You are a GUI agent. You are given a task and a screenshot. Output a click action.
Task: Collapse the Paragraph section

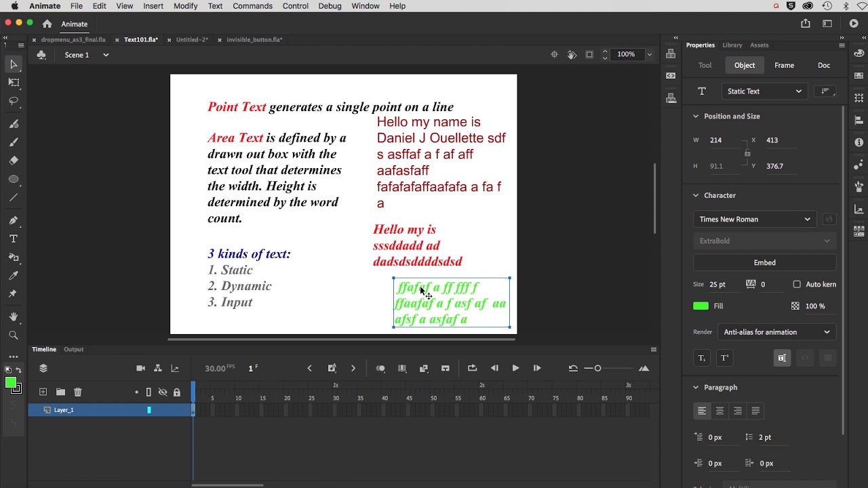[696, 387]
